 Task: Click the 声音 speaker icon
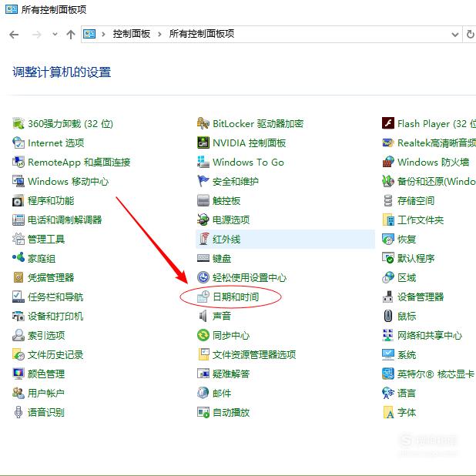coord(203,316)
